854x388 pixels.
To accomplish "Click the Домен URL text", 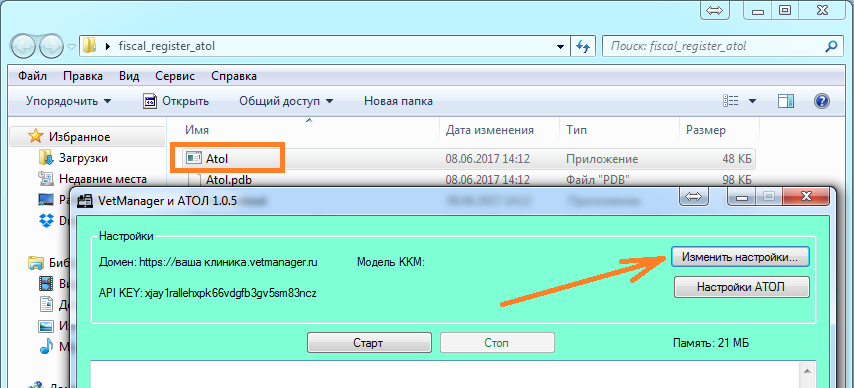I will (228, 262).
